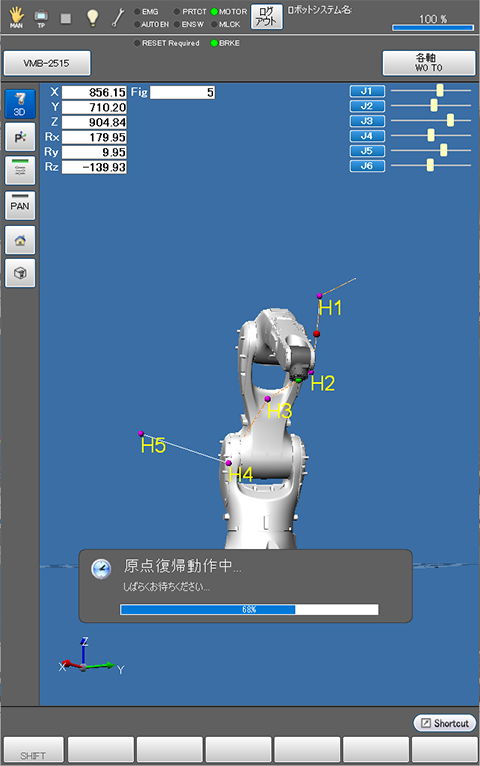Open the P point display icon

[20, 137]
